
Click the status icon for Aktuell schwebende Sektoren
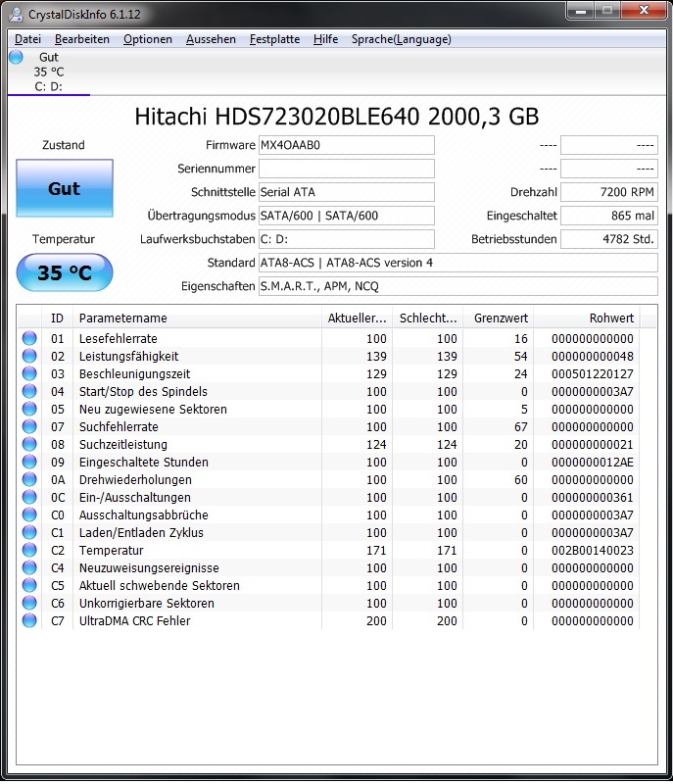click(x=29, y=585)
